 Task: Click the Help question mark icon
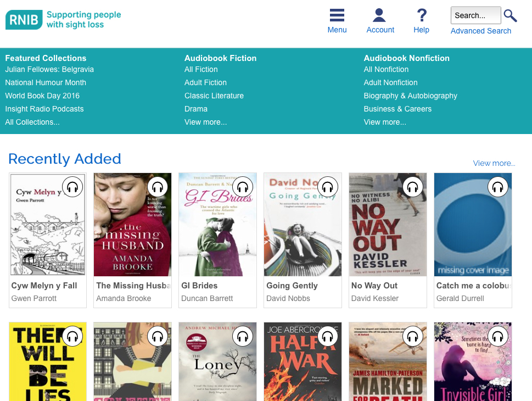click(x=421, y=15)
